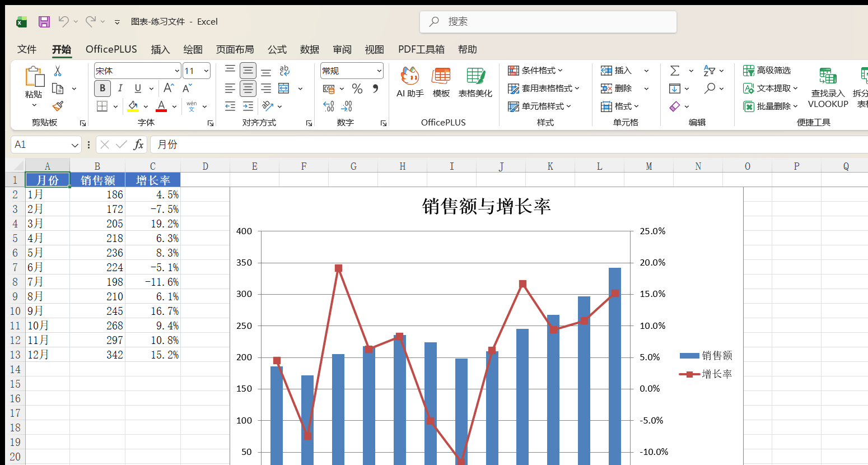Decrease decimal places

[x=347, y=106]
